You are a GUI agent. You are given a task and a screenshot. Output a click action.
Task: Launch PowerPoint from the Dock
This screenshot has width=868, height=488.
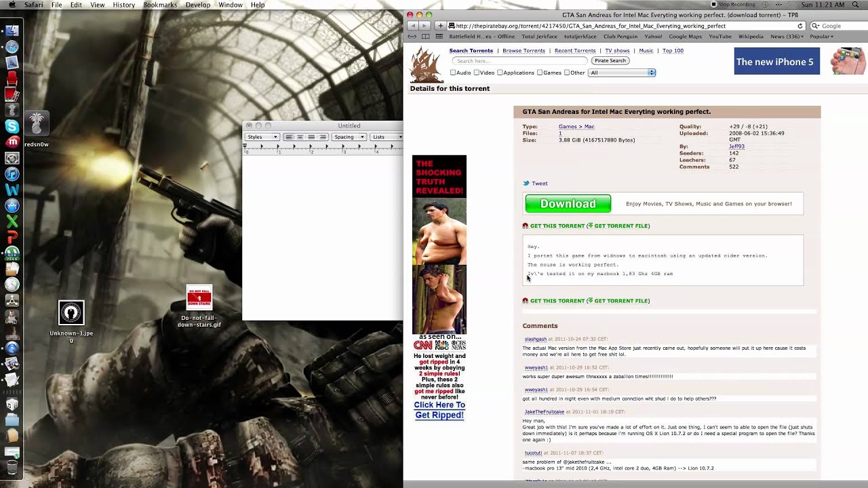[x=12, y=237]
